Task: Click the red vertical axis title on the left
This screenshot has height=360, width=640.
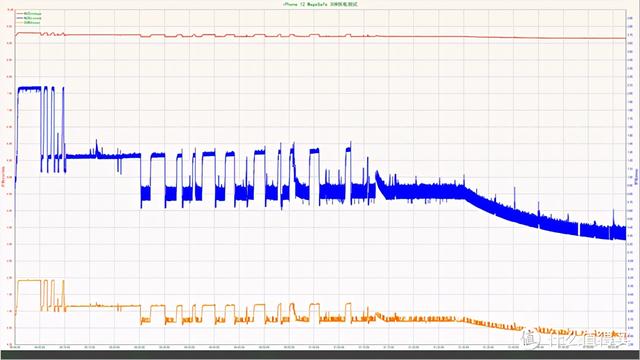Action: (x=3, y=176)
